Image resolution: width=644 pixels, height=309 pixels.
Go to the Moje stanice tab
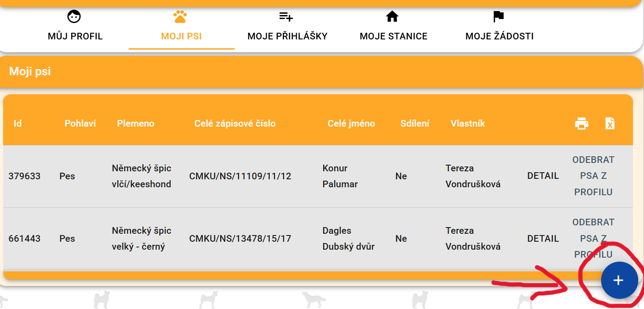[x=393, y=36]
